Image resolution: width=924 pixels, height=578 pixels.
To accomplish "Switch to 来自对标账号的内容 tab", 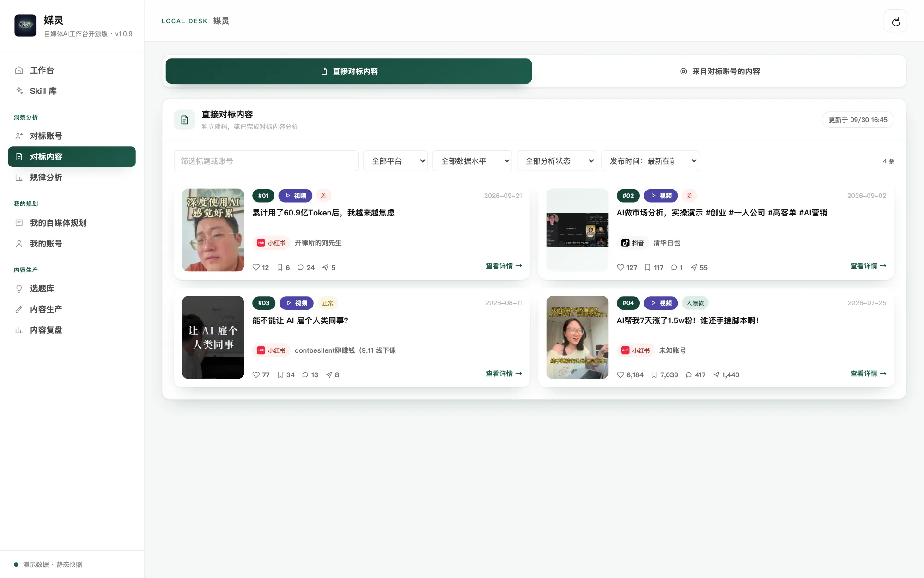I will click(719, 71).
